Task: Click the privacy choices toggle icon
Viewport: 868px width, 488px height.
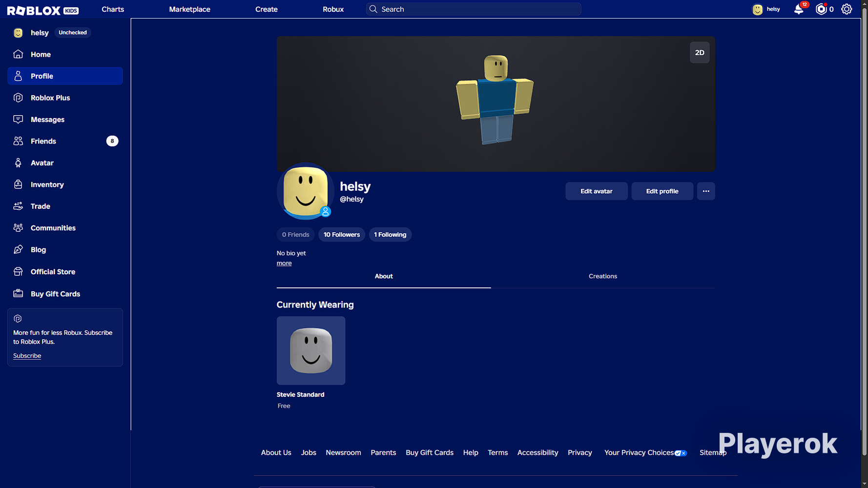Action: 681,453
